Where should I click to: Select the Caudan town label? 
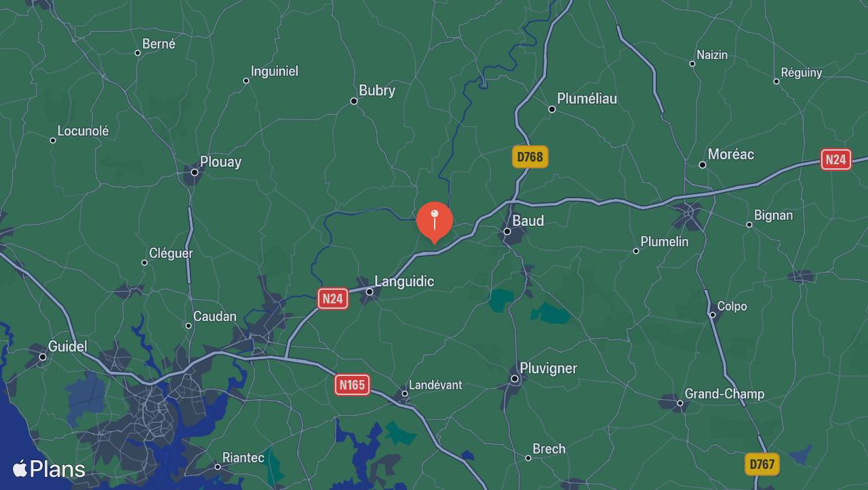coord(215,316)
